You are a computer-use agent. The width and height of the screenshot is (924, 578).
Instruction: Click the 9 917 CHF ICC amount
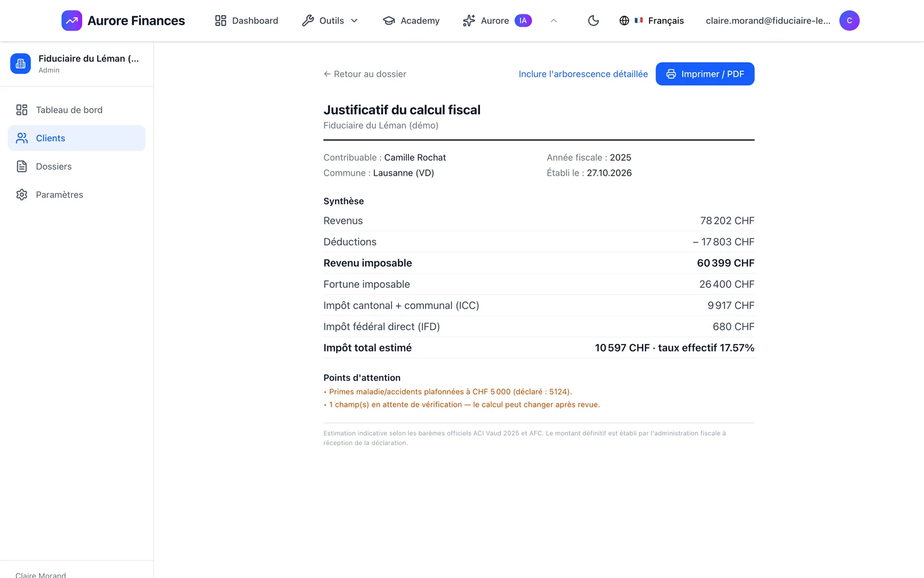click(x=731, y=306)
